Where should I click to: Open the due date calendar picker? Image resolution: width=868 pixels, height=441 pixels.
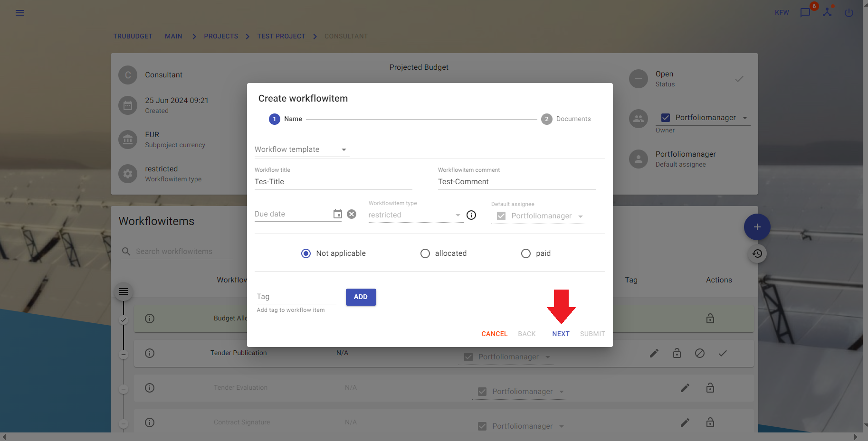point(337,214)
